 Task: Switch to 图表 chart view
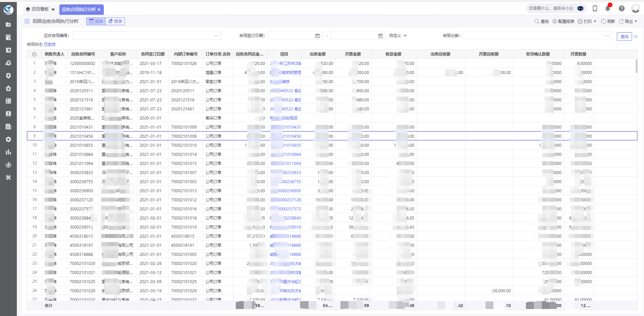click(x=115, y=21)
